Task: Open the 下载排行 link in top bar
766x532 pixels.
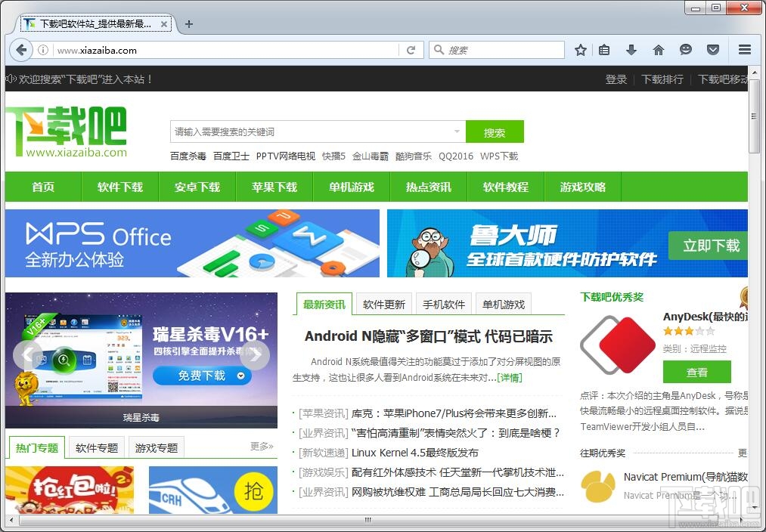Action: pyautogui.click(x=662, y=79)
